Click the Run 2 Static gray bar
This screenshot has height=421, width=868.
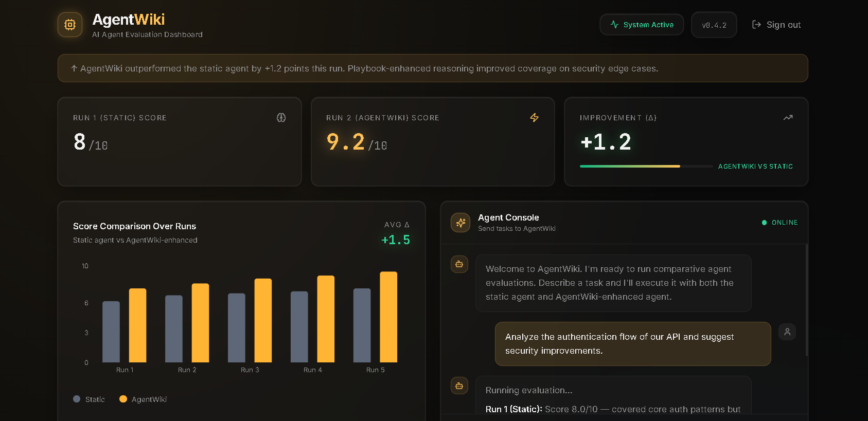click(x=174, y=329)
